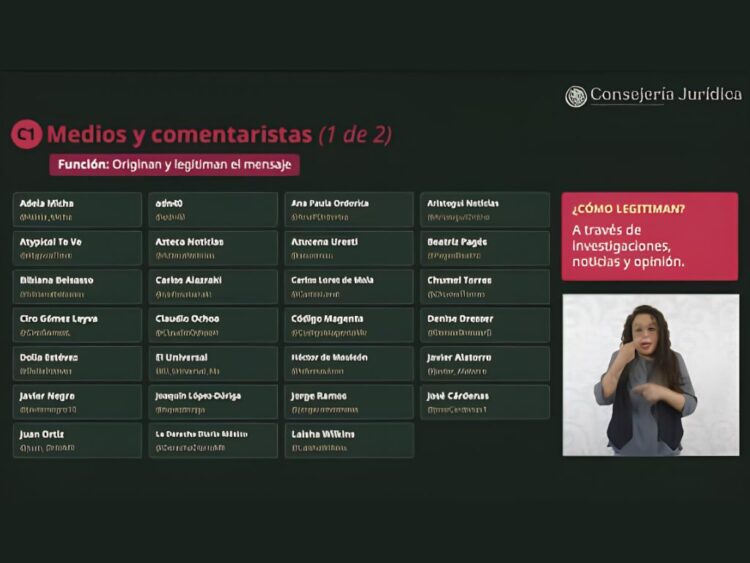Select the Adela Micha card
This screenshot has width=750, height=563.
(77, 210)
